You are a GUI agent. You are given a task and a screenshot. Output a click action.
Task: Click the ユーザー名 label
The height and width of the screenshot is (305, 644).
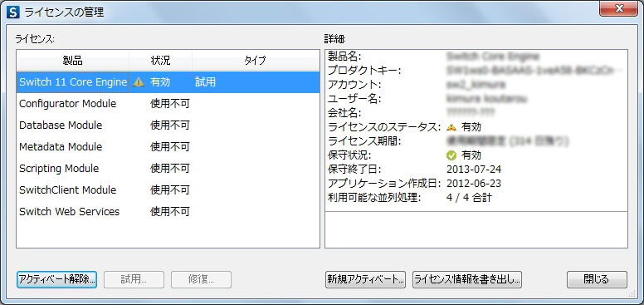(x=355, y=99)
